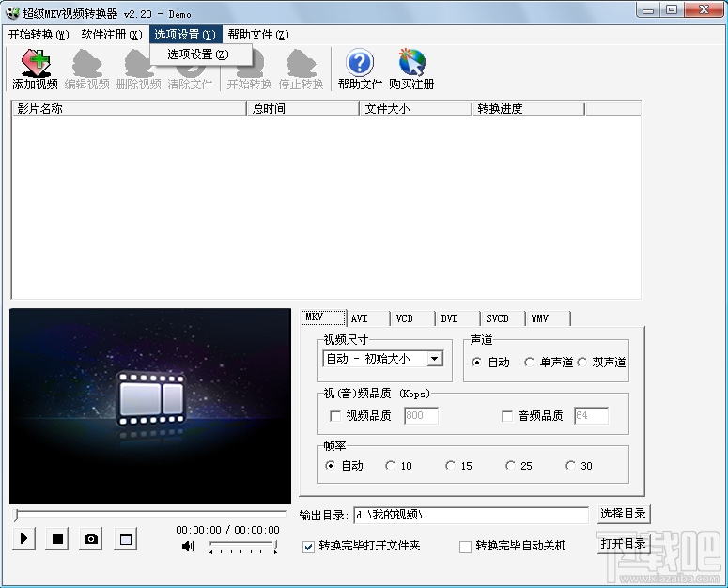Switch to the SVCD tab
Viewport: 728px width, 588px height.
pos(503,318)
